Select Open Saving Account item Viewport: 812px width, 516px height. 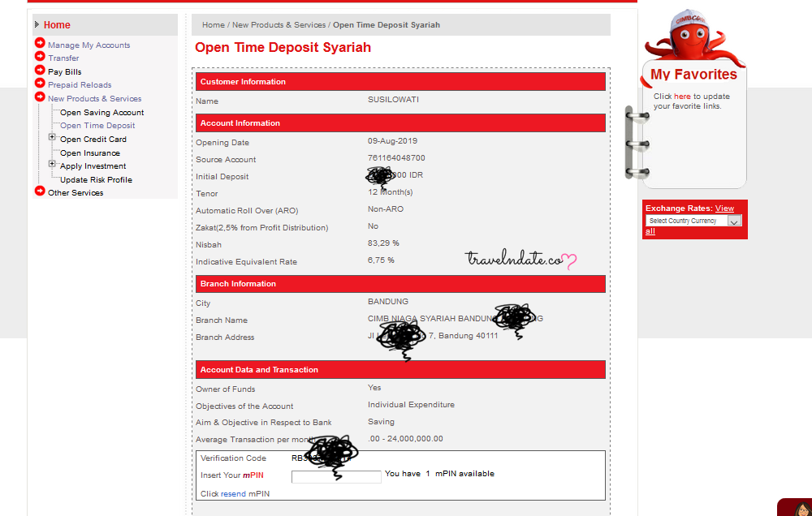coord(102,112)
